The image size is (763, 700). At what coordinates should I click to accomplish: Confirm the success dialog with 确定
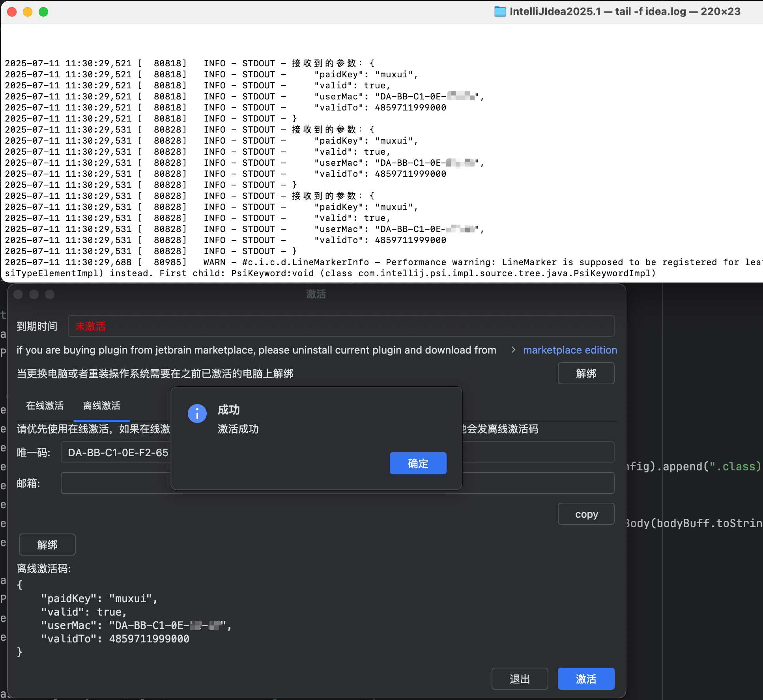coord(418,463)
